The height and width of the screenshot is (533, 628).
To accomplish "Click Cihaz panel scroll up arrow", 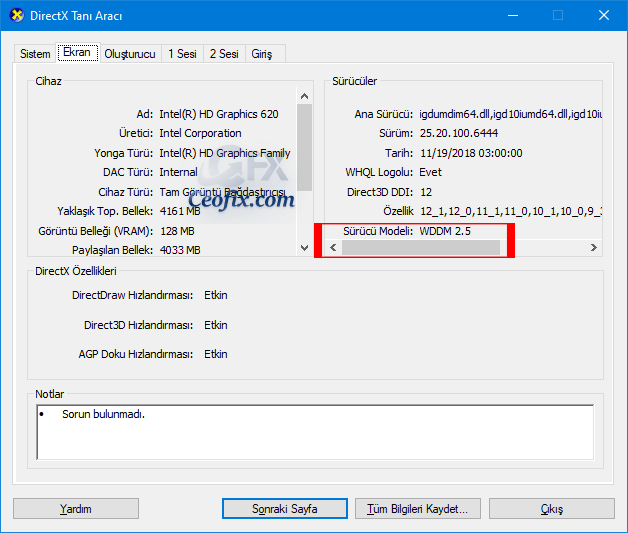I will [x=304, y=96].
